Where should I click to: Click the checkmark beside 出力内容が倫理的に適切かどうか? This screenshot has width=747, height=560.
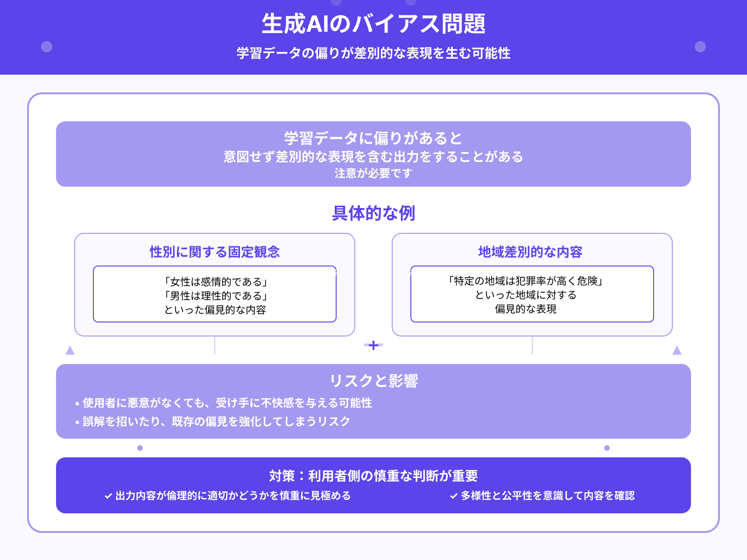tap(108, 496)
